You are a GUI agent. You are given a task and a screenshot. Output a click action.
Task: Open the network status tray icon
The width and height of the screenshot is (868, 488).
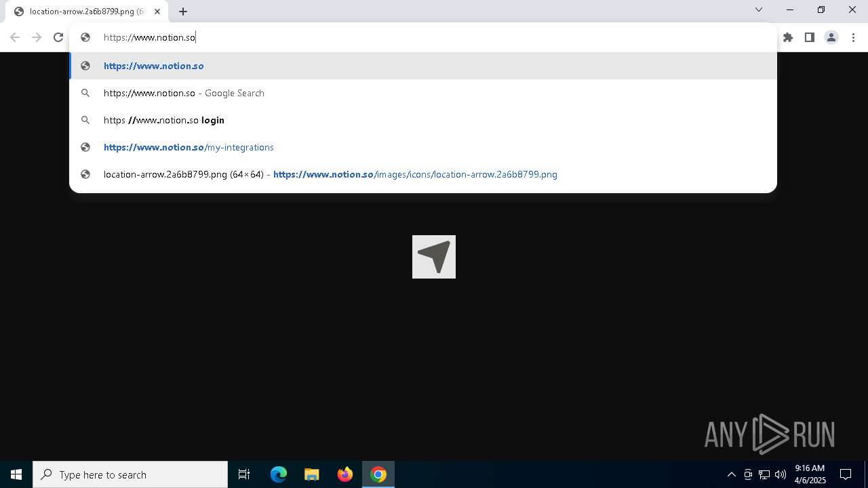point(764,474)
